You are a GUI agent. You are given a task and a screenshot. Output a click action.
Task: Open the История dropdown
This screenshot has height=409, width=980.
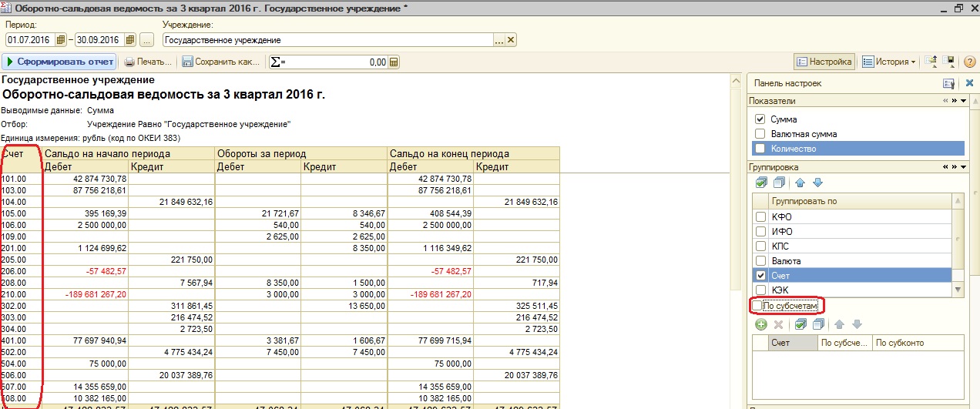pyautogui.click(x=888, y=62)
